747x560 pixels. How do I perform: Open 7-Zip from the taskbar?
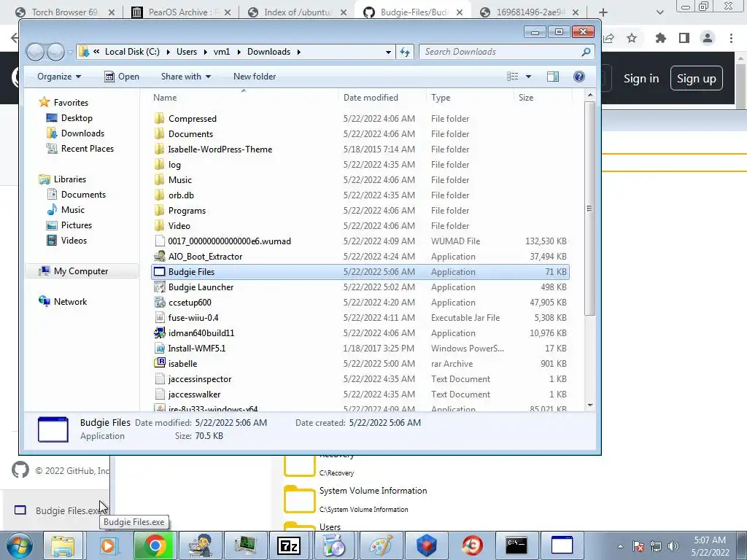(x=289, y=545)
